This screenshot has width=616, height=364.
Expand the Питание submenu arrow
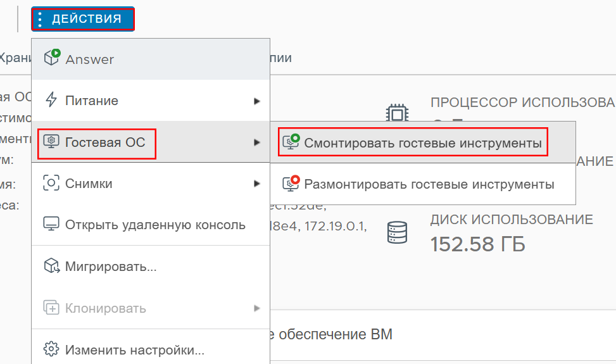[256, 101]
